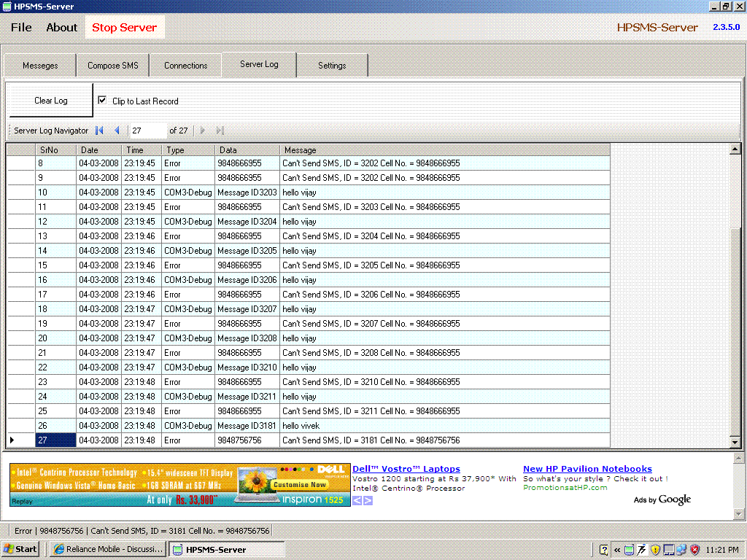Click the next record navigator arrow
The height and width of the screenshot is (560, 747).
(x=203, y=131)
